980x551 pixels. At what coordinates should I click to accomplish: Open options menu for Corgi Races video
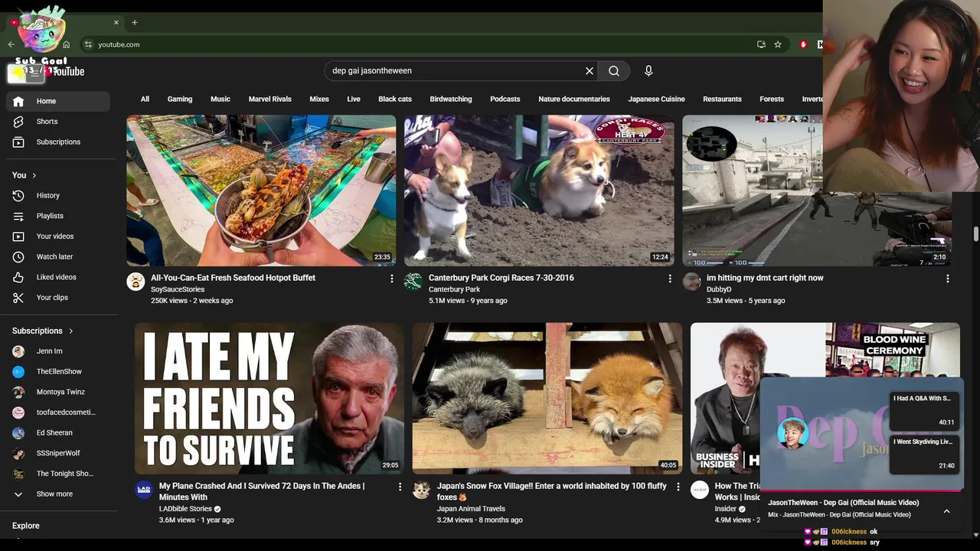click(670, 279)
